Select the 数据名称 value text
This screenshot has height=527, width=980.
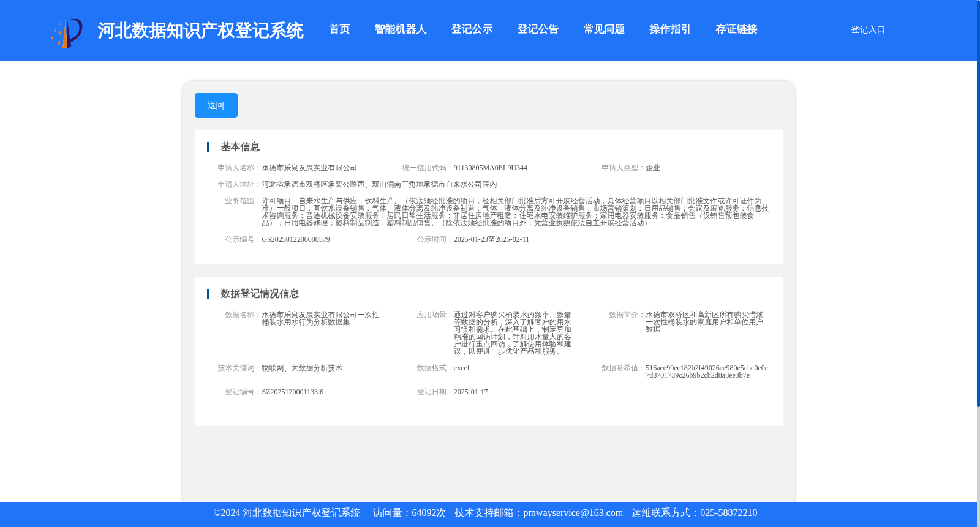[320, 318]
